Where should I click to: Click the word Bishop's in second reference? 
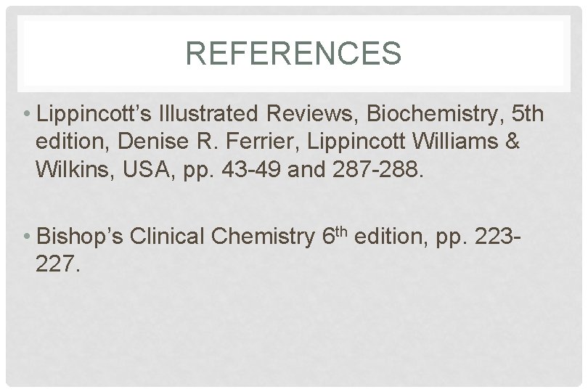tap(80, 237)
